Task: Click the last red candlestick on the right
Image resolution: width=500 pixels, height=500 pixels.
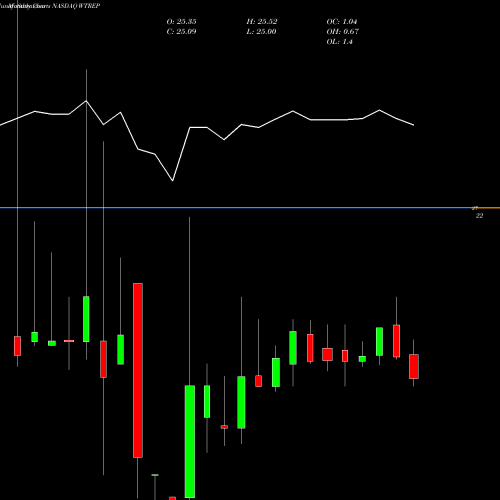Action: point(414,366)
